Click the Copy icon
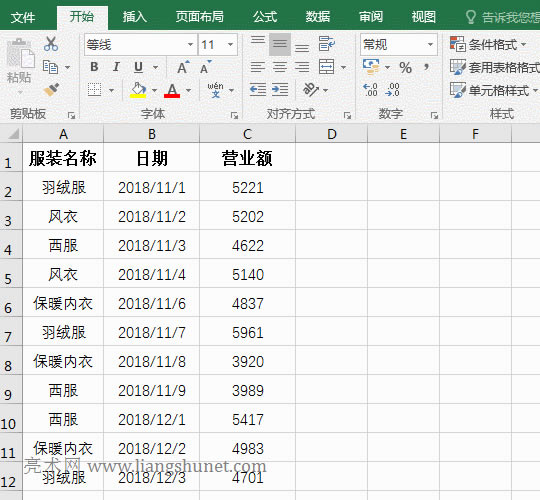 [x=50, y=67]
